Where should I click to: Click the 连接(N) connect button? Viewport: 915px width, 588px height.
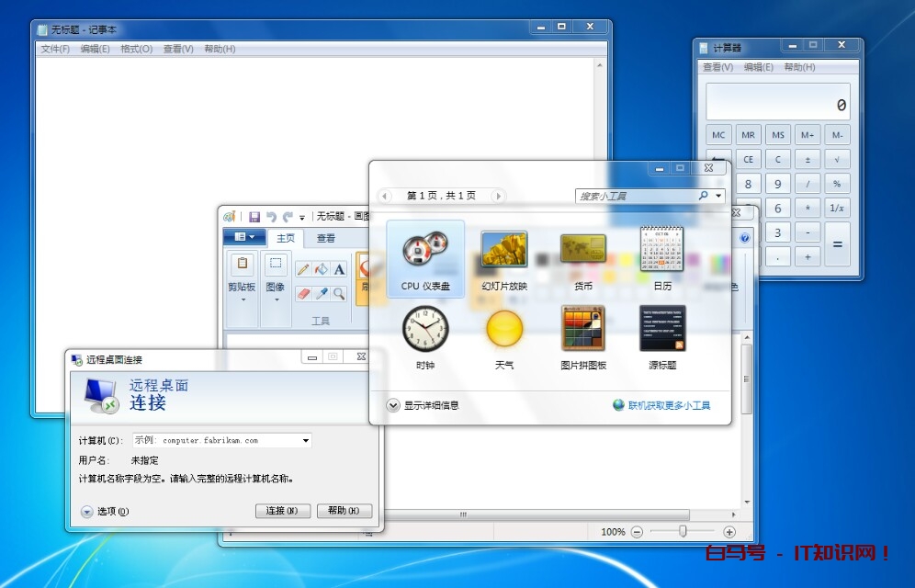(x=282, y=511)
